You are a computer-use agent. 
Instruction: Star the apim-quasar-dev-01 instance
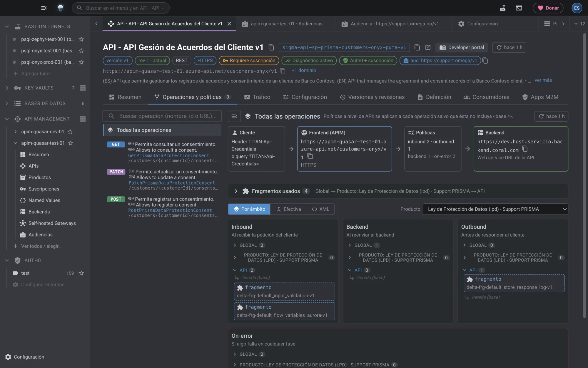point(70,132)
